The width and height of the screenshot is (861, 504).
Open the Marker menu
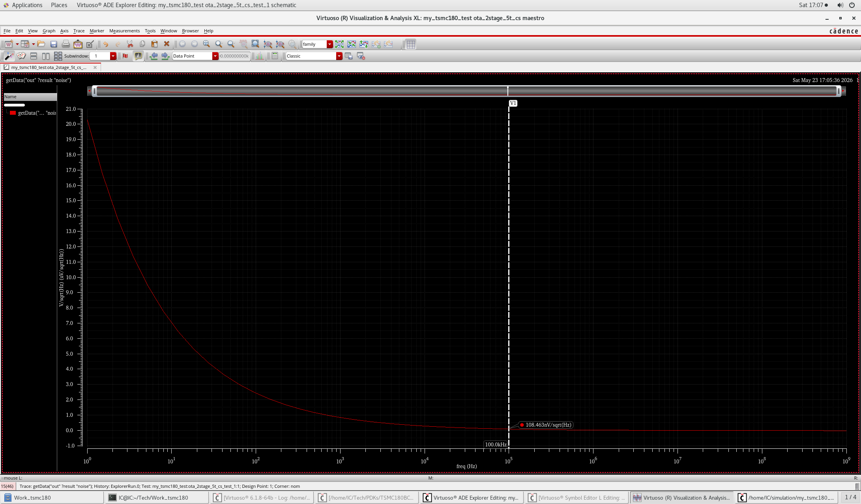tap(97, 31)
